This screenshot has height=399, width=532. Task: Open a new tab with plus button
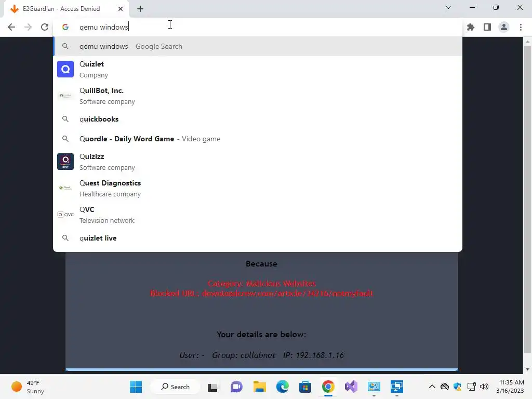click(x=140, y=9)
